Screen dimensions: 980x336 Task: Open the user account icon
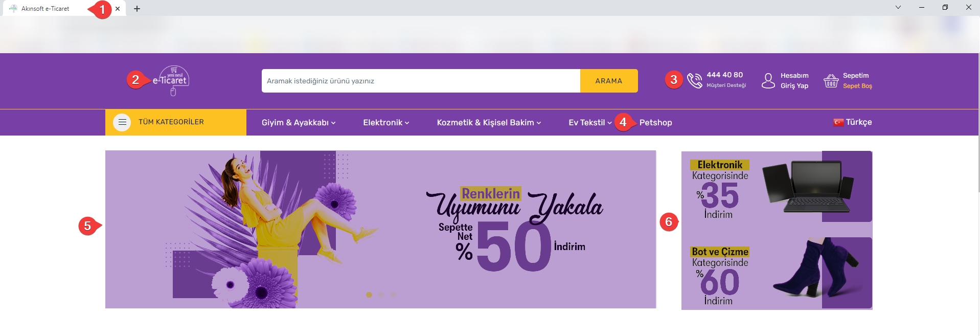click(x=768, y=80)
